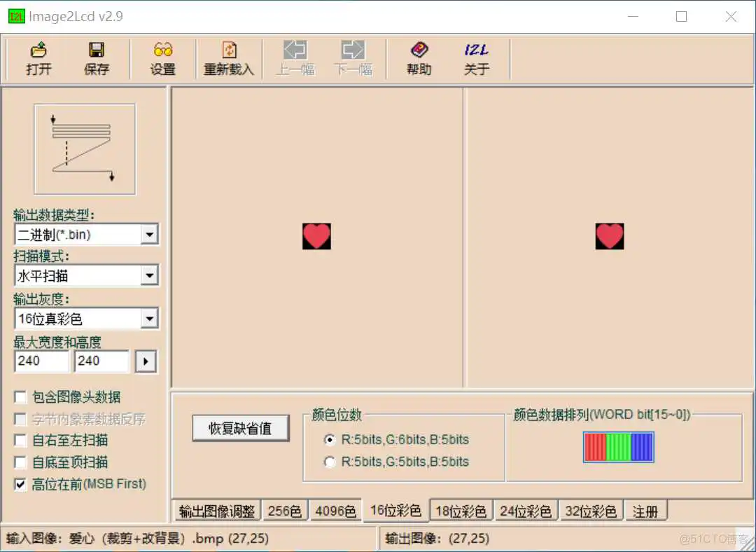Click the width input showing 240
Screen dimensions: 756x552
(x=41, y=361)
